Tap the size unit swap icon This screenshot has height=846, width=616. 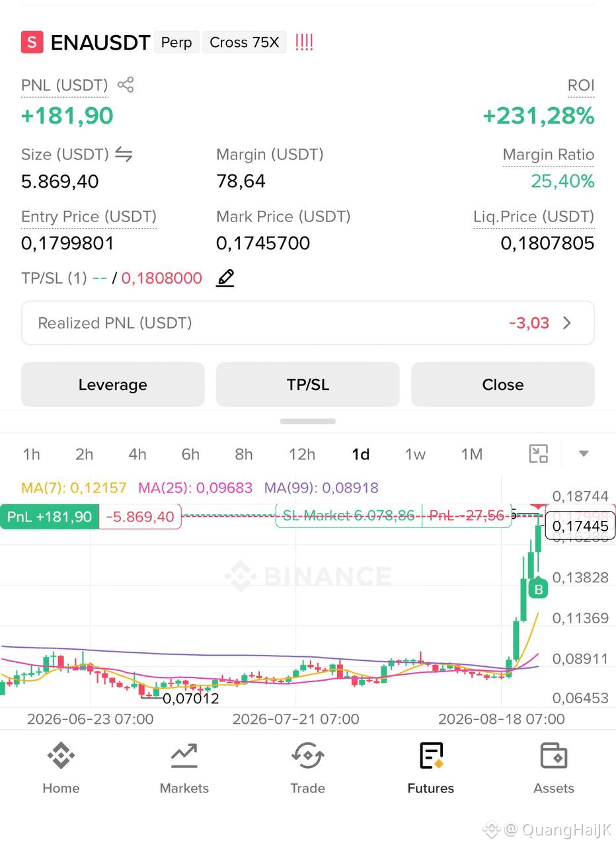[124, 154]
